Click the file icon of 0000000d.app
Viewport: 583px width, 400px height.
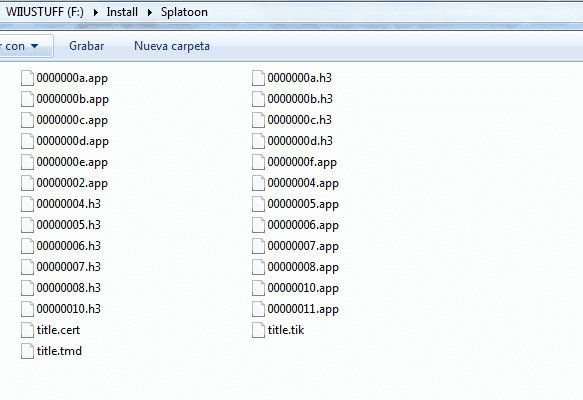tap(27, 141)
